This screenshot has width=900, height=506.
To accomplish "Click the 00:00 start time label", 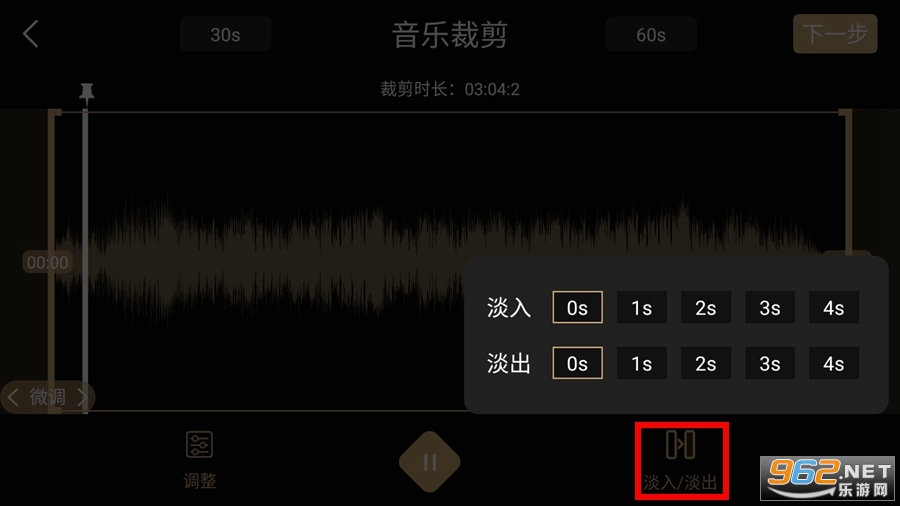I will coord(47,262).
